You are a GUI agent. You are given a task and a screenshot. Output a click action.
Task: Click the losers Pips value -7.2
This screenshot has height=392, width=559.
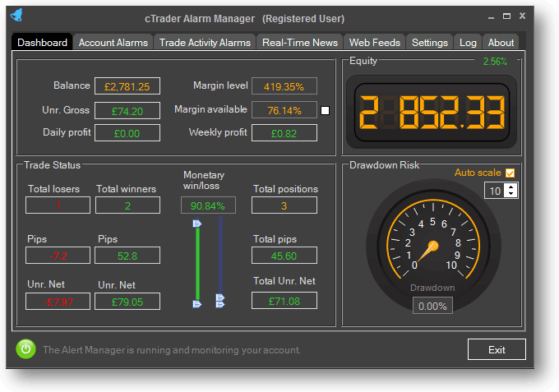coord(58,255)
